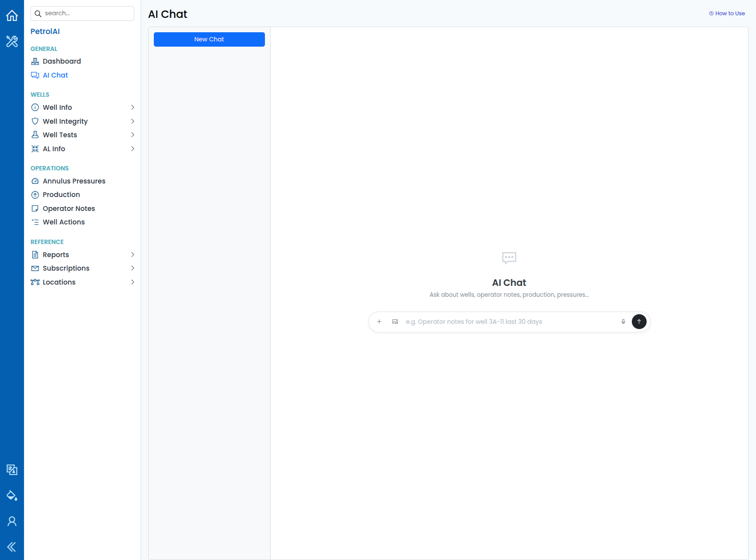
Task: Expand the Well Integrity submenu
Action: pyautogui.click(x=82, y=121)
